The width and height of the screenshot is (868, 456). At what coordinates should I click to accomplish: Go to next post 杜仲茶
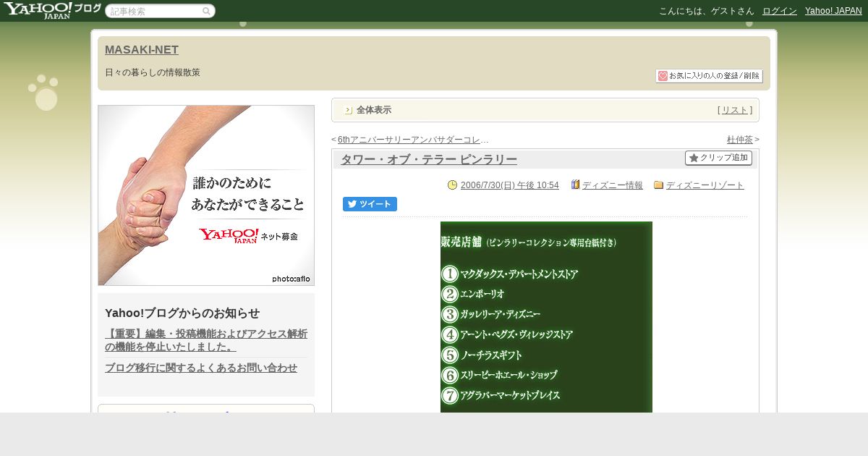pyautogui.click(x=740, y=140)
